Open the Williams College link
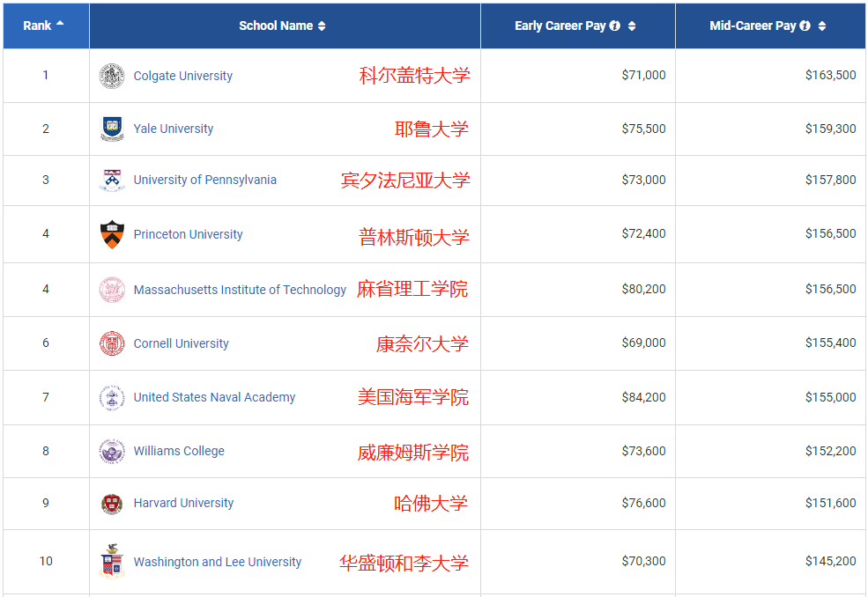Screen dimensions: 868x597 tap(179, 451)
